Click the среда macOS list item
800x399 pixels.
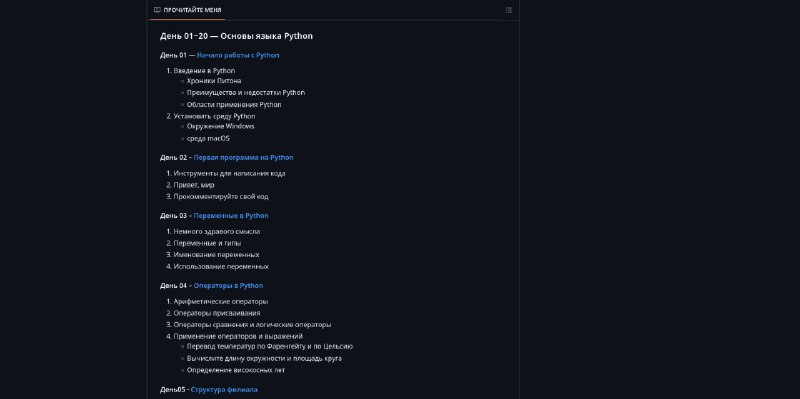pyautogui.click(x=208, y=139)
